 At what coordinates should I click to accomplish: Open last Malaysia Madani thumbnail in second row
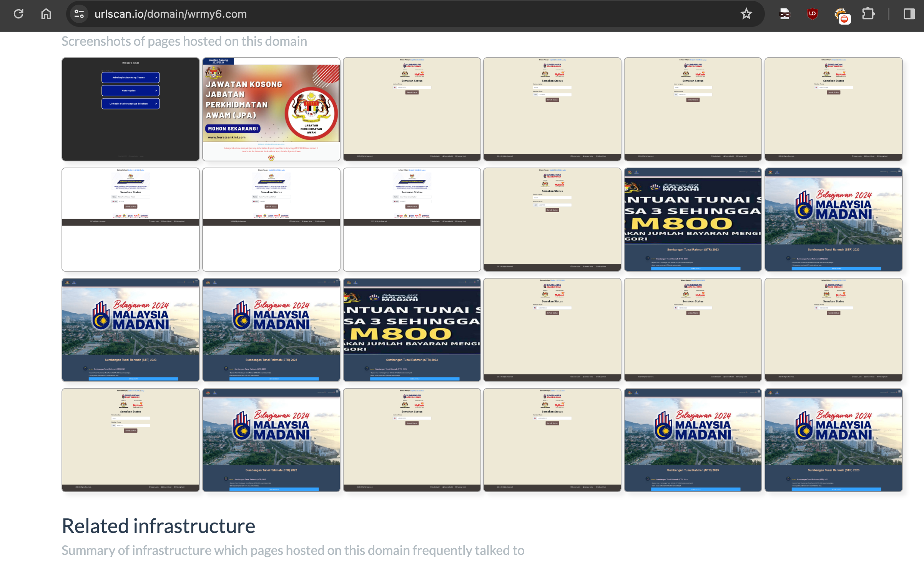[x=833, y=219]
